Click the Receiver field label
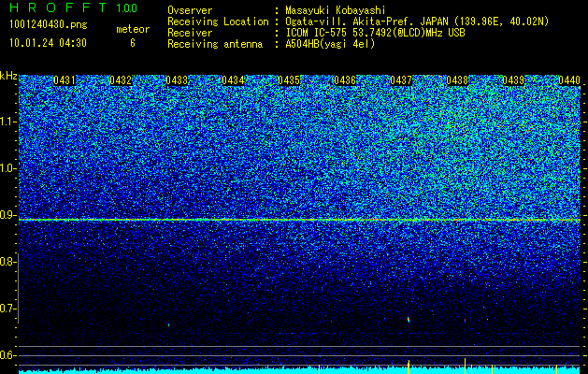 point(190,33)
